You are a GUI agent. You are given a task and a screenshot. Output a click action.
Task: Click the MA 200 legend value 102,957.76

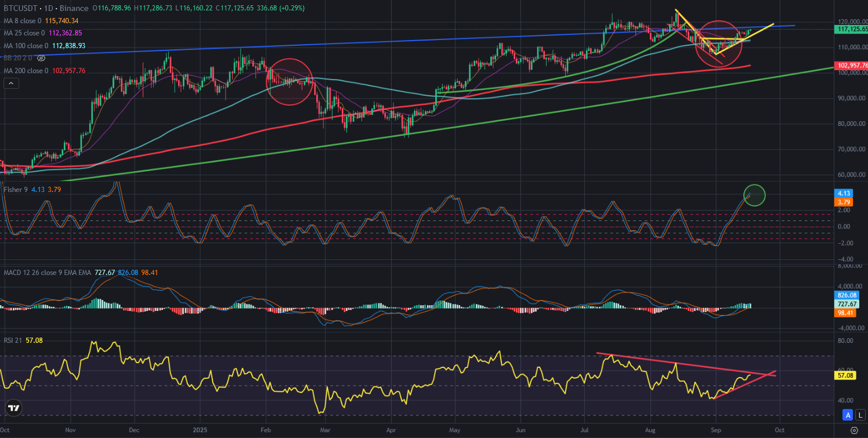point(70,71)
